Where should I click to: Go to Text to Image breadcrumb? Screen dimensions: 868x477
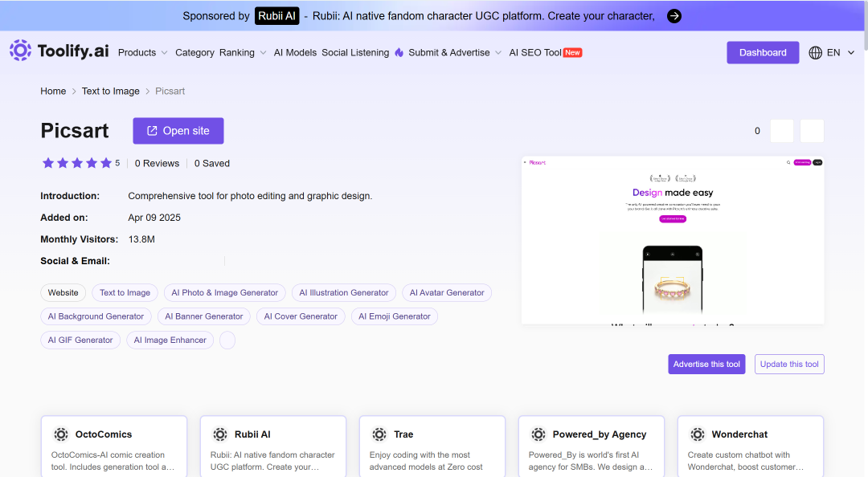tap(111, 92)
